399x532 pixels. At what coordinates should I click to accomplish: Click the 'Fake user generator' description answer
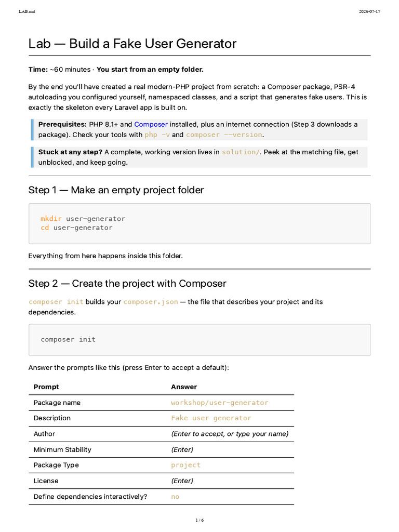pos(211,418)
